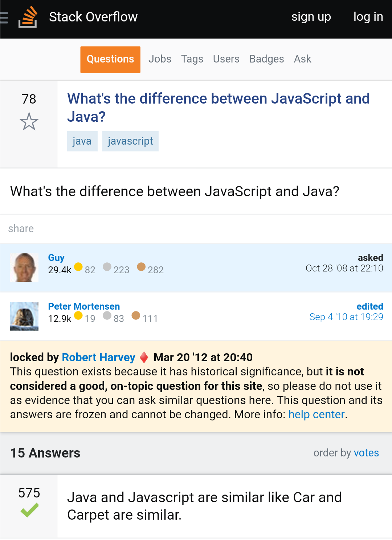Viewport: 392px width, 540px height.
Task: Favorite the question using the star icon
Action: click(x=29, y=122)
